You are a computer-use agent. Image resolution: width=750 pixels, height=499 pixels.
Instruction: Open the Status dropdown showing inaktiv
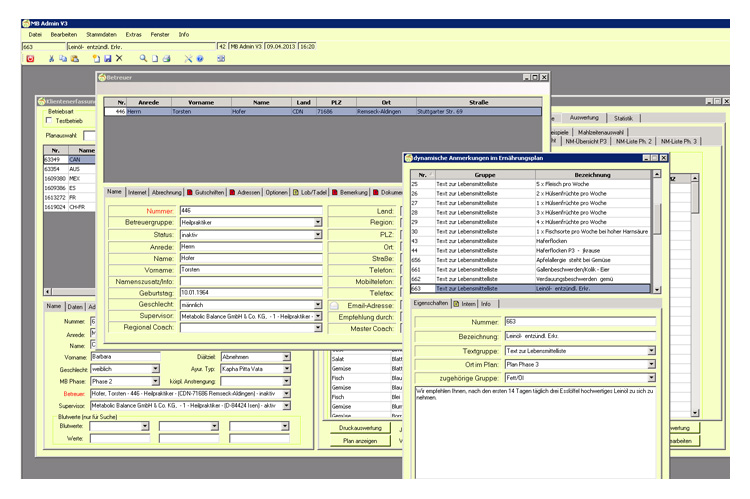(318, 235)
